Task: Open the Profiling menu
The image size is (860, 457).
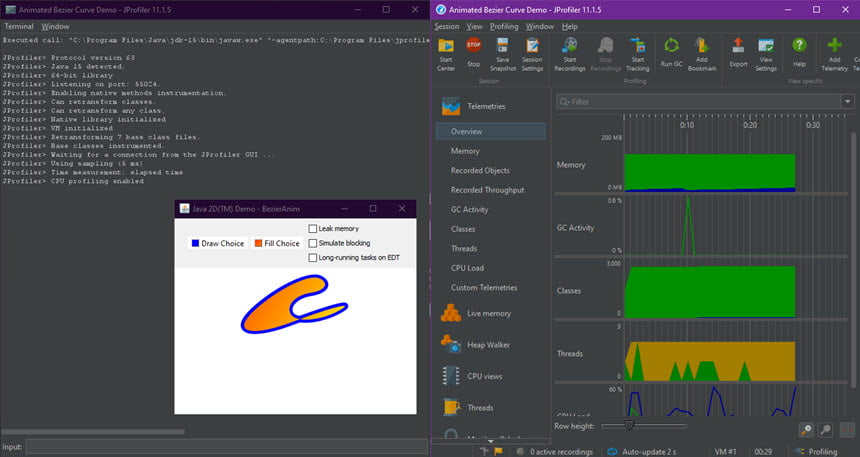Action: point(503,26)
